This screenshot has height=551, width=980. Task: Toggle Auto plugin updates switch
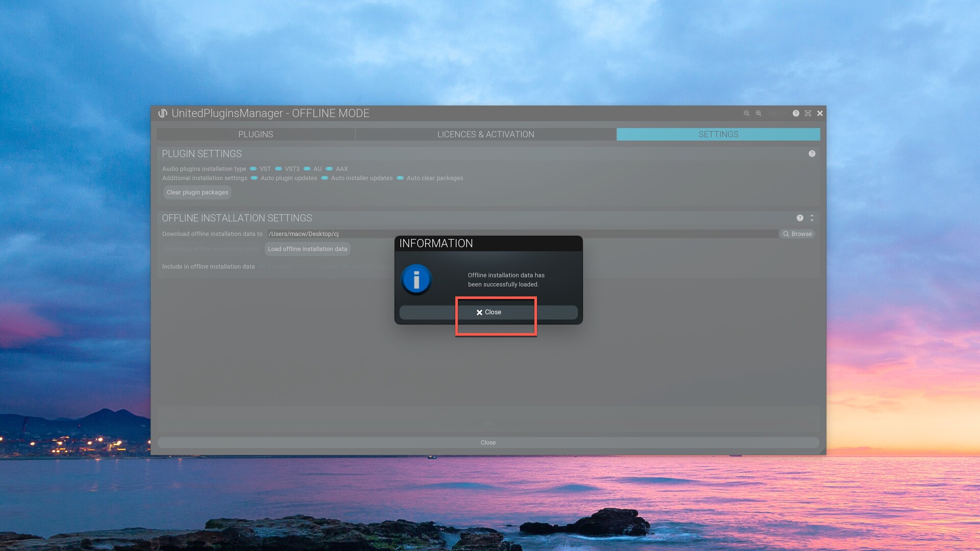click(254, 178)
